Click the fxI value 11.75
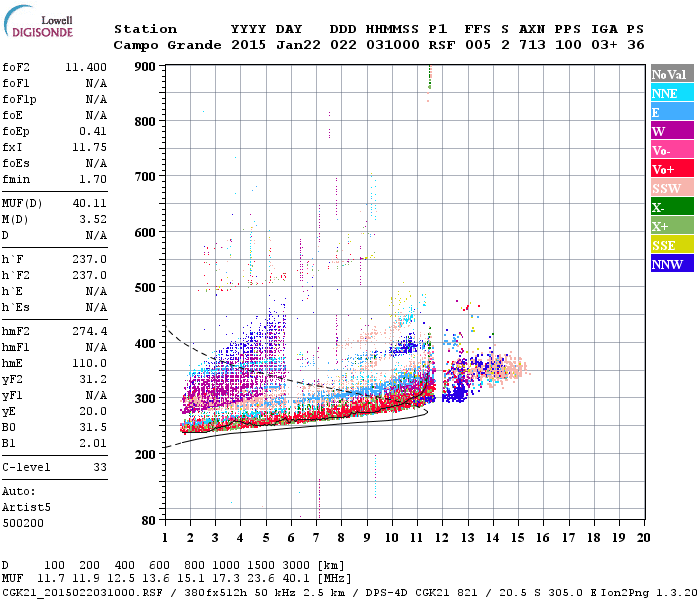The width and height of the screenshot is (700, 600). (x=89, y=147)
